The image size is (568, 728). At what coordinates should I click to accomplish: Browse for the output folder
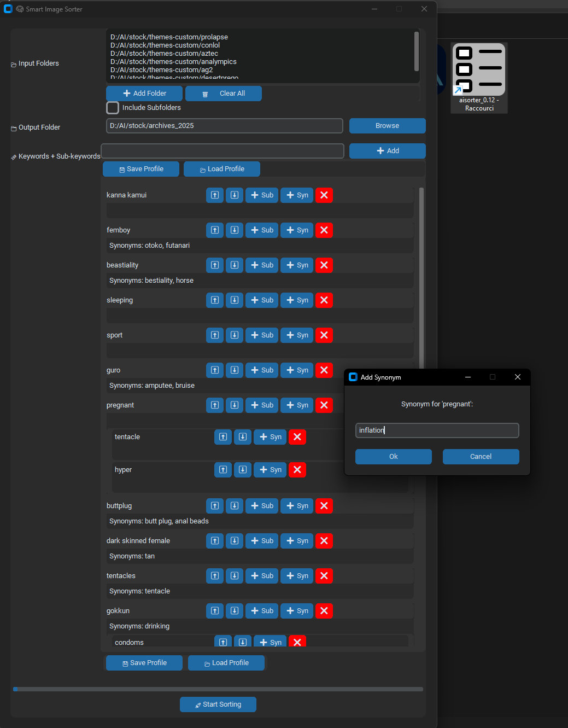(388, 126)
